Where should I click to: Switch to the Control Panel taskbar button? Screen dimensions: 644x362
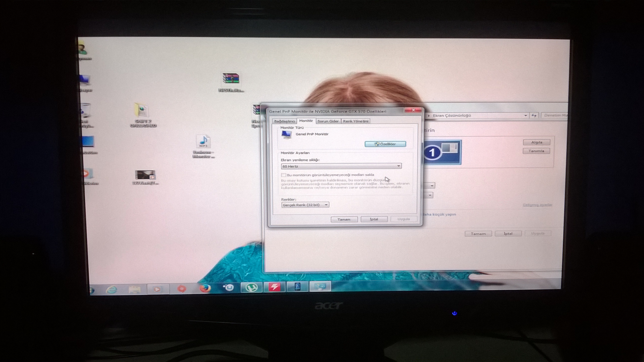tap(320, 286)
